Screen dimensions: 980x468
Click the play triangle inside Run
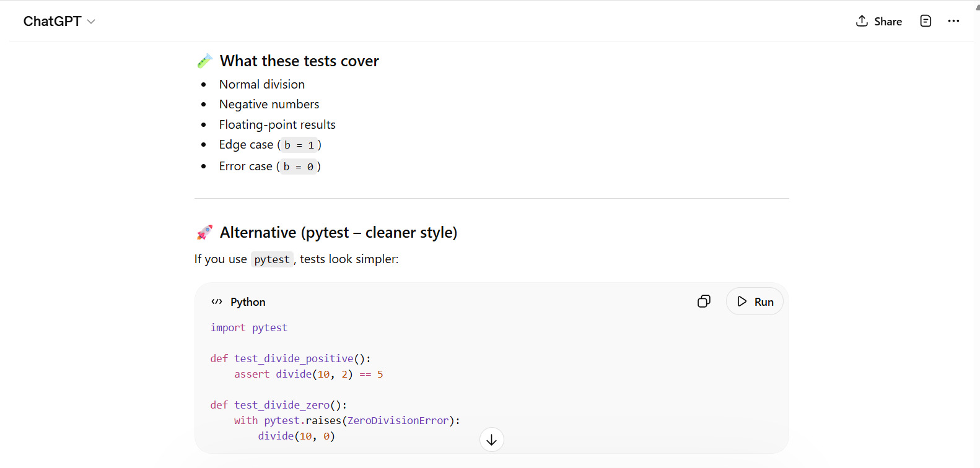[742, 301]
